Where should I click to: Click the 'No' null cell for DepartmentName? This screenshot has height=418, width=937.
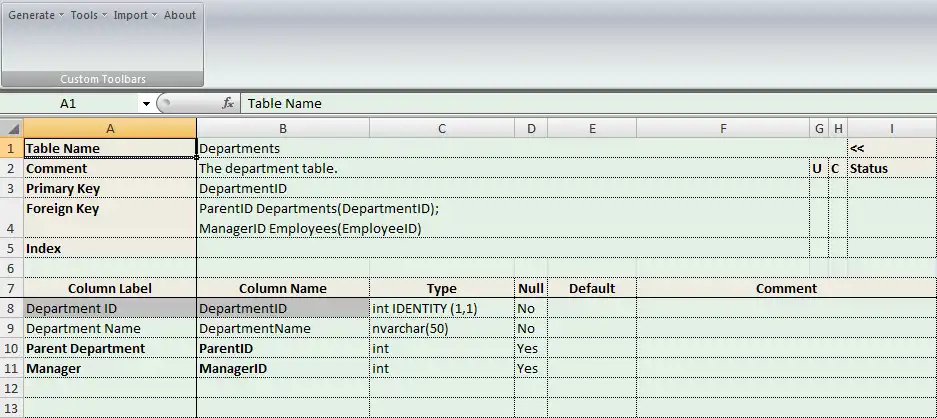531,328
